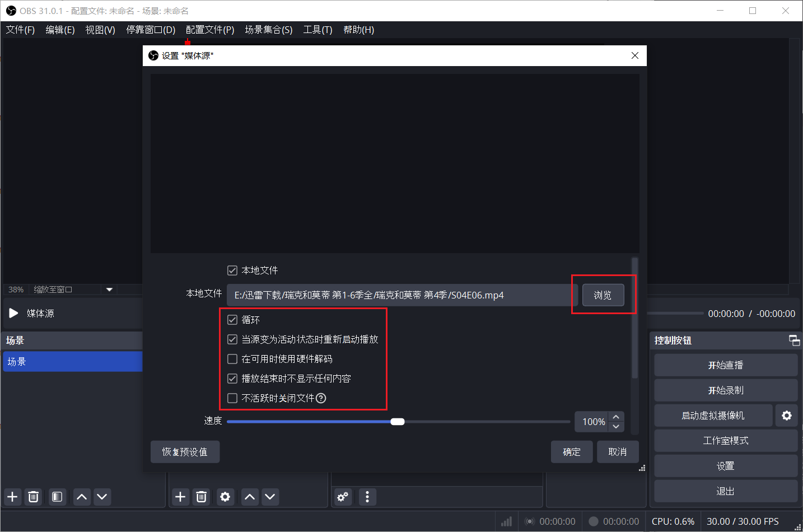Open scene filters icon in Scenes panel
Viewport: 803px width, 532px height.
point(57,497)
